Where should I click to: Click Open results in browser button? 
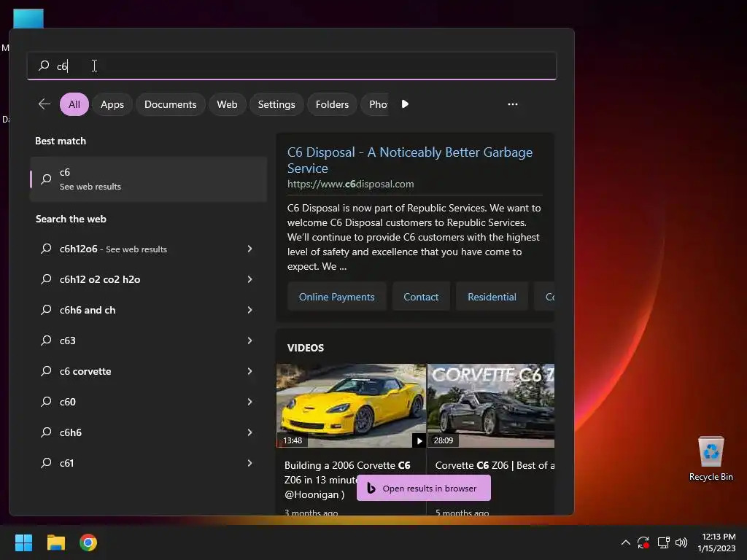[424, 488]
